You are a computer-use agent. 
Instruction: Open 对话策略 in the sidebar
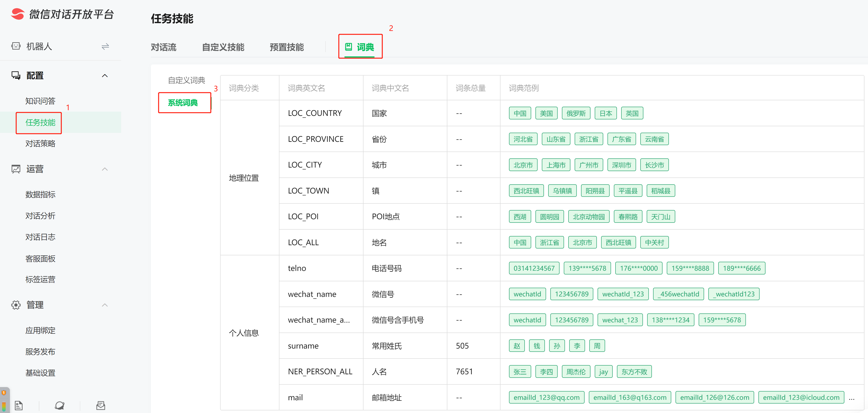click(40, 144)
